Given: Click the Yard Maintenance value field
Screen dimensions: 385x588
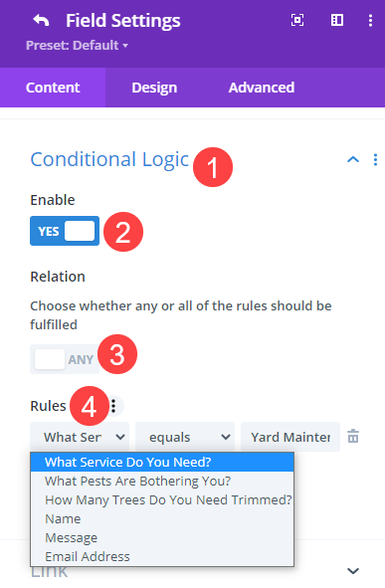Looking at the screenshot, I should tap(290, 437).
